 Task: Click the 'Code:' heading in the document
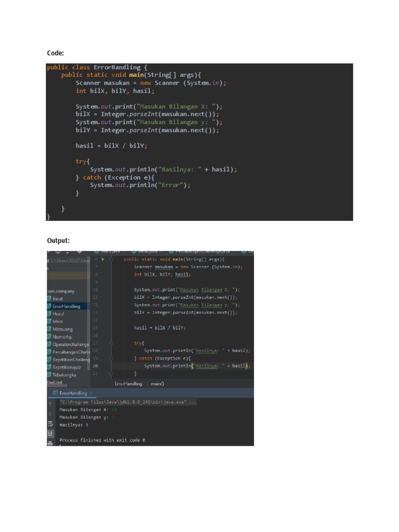(x=55, y=53)
